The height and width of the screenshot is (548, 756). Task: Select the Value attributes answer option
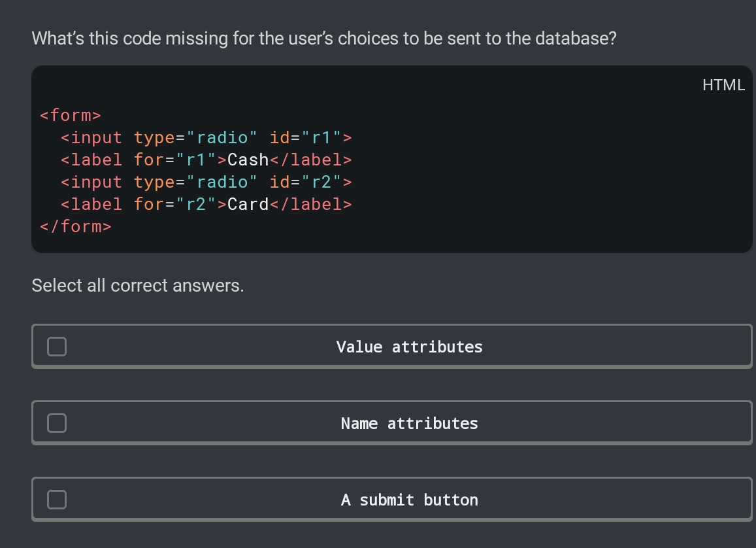tap(392, 347)
